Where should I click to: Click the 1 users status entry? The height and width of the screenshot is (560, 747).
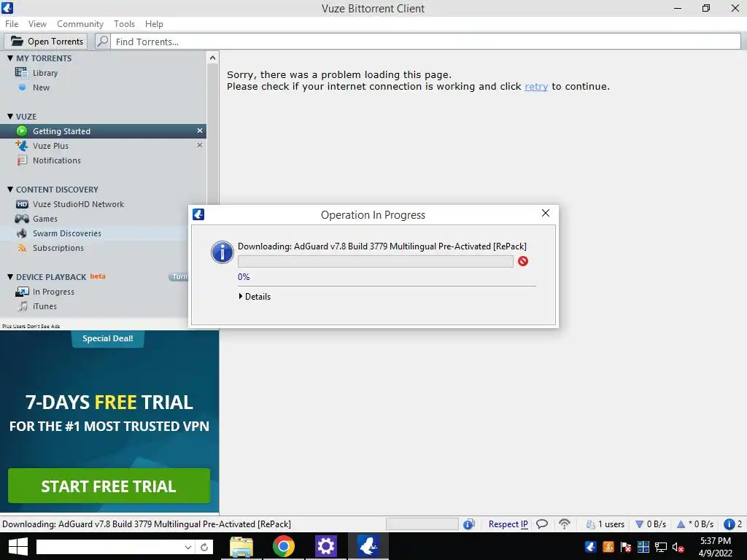point(605,524)
